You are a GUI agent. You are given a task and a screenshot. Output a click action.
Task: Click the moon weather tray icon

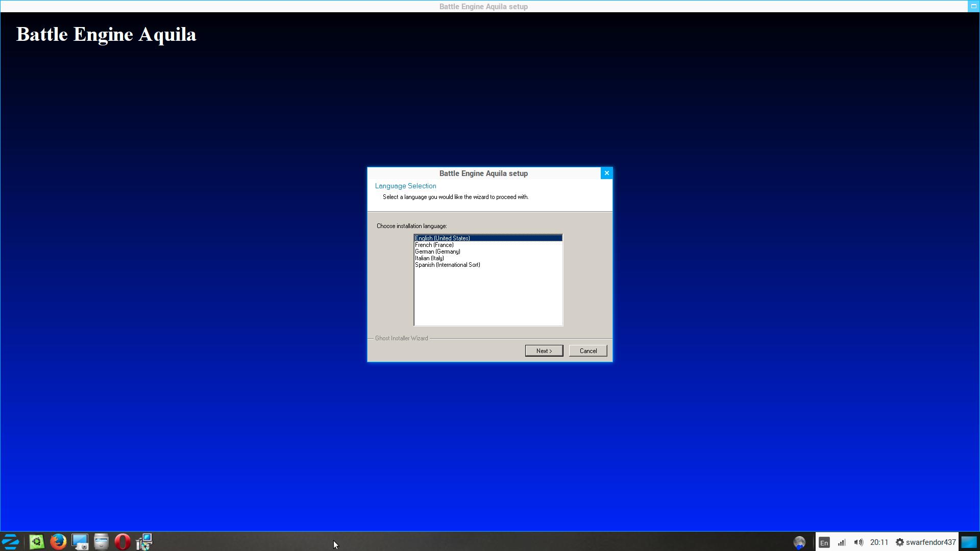(799, 542)
